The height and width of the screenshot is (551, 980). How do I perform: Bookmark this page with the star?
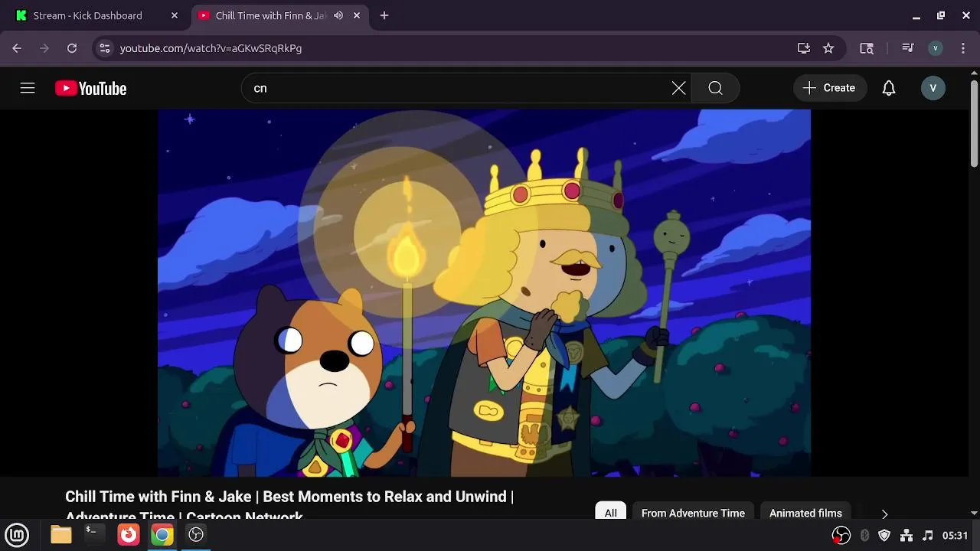coord(828,48)
